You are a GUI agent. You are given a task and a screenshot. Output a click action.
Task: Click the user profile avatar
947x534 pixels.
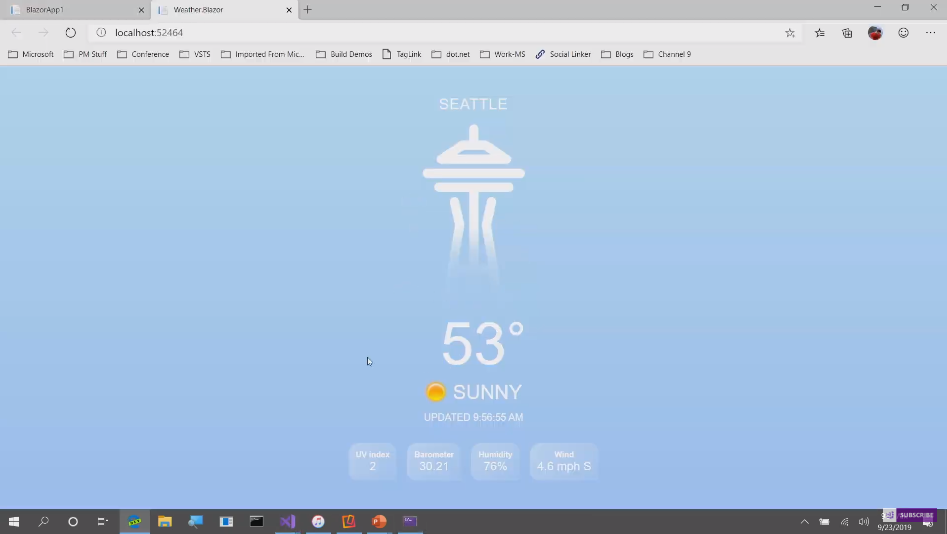pos(875,33)
